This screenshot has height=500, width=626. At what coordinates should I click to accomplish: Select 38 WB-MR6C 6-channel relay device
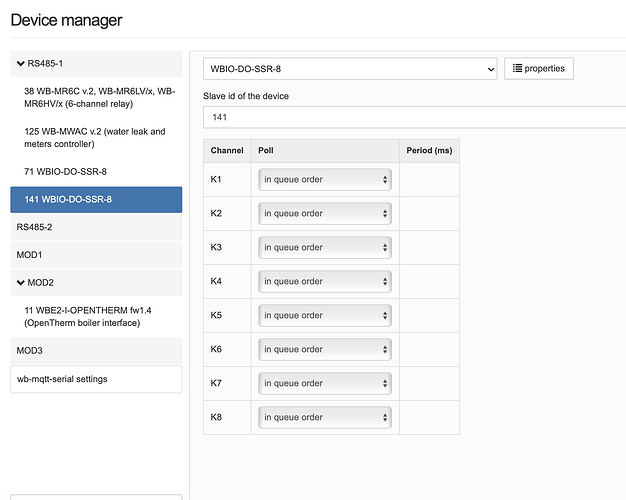[96, 97]
